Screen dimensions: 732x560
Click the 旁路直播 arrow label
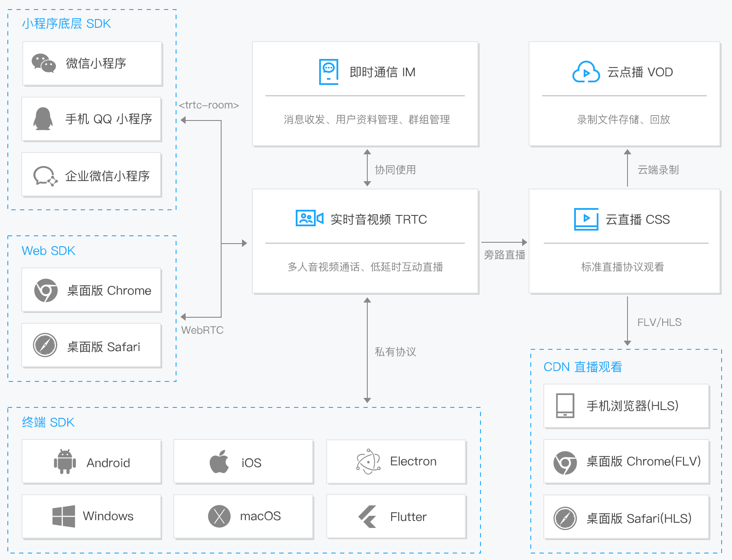(504, 255)
